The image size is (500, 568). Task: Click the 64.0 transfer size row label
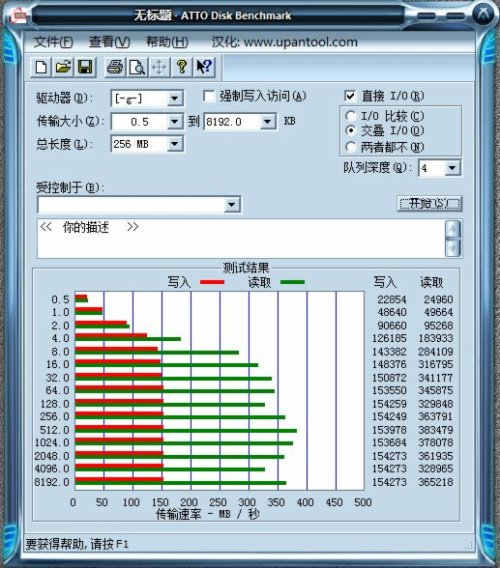58,390
